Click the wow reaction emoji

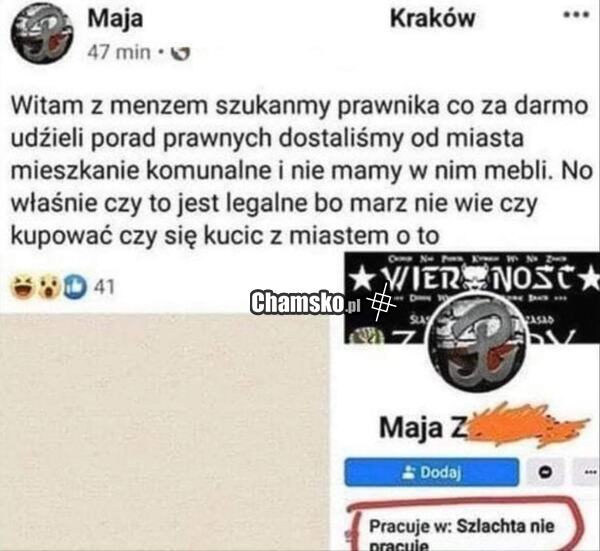(x=49, y=287)
